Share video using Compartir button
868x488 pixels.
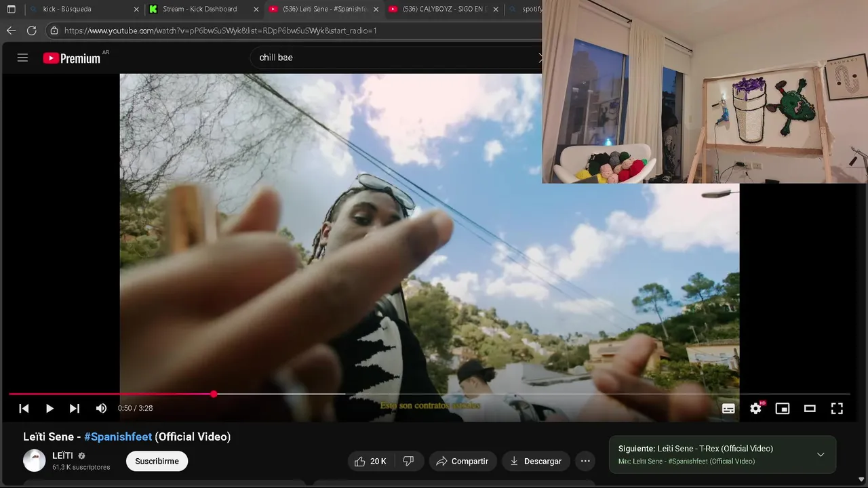point(462,461)
